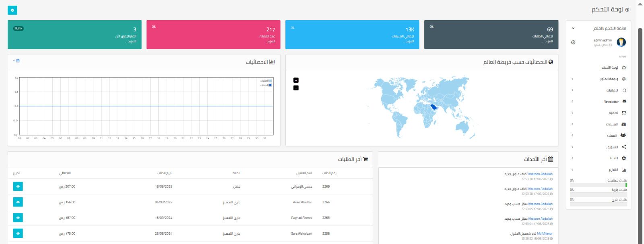Click المزيد link on the اجمالي الطلبات tile
Screen dimensions: 644x244
(548, 42)
